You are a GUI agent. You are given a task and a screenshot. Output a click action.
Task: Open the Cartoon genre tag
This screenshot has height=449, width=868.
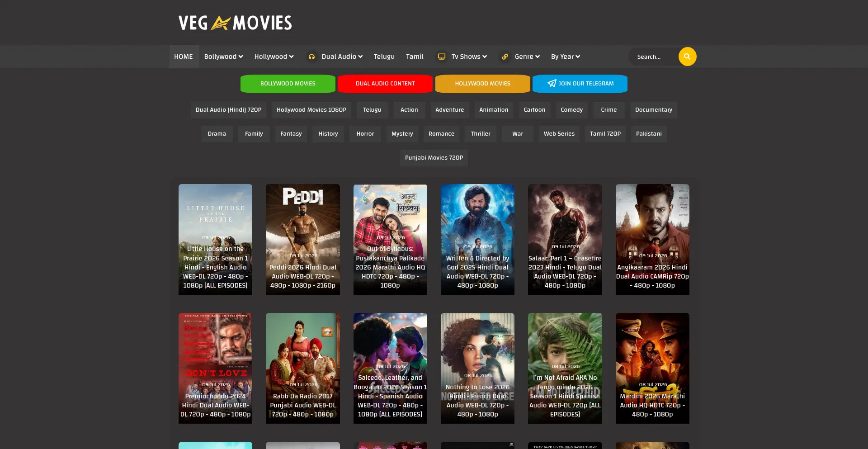coord(534,110)
